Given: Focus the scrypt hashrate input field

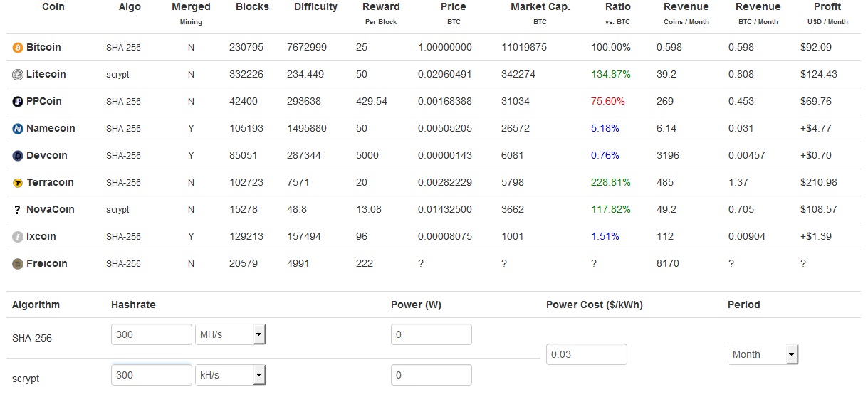Looking at the screenshot, I should click(x=152, y=375).
